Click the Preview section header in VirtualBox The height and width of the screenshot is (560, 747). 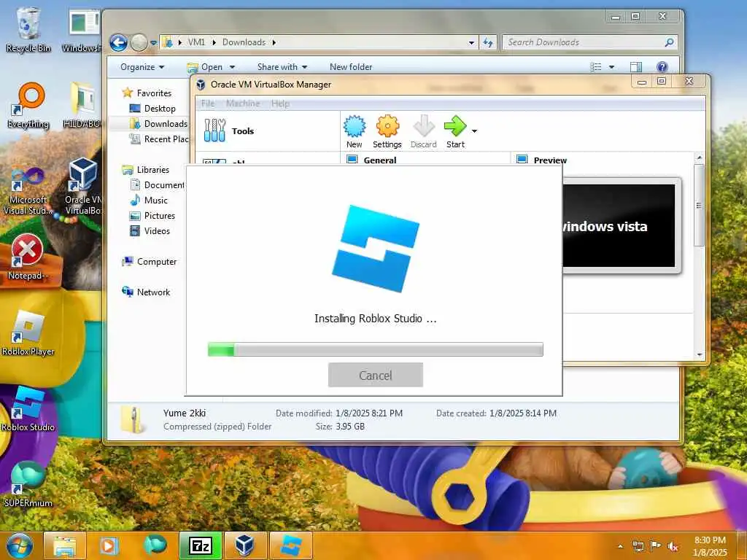[550, 160]
